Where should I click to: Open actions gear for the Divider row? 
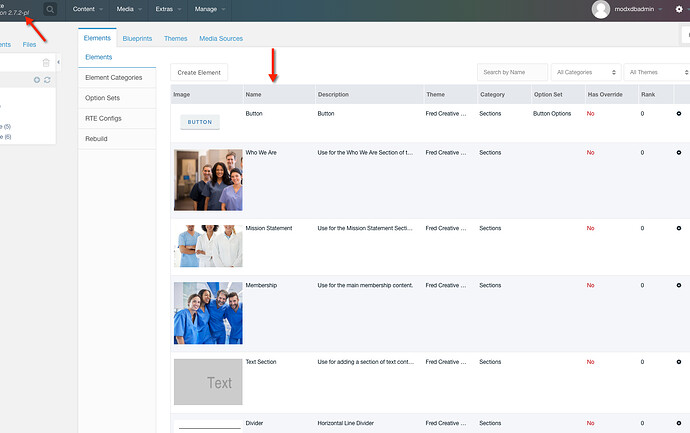pos(679,423)
